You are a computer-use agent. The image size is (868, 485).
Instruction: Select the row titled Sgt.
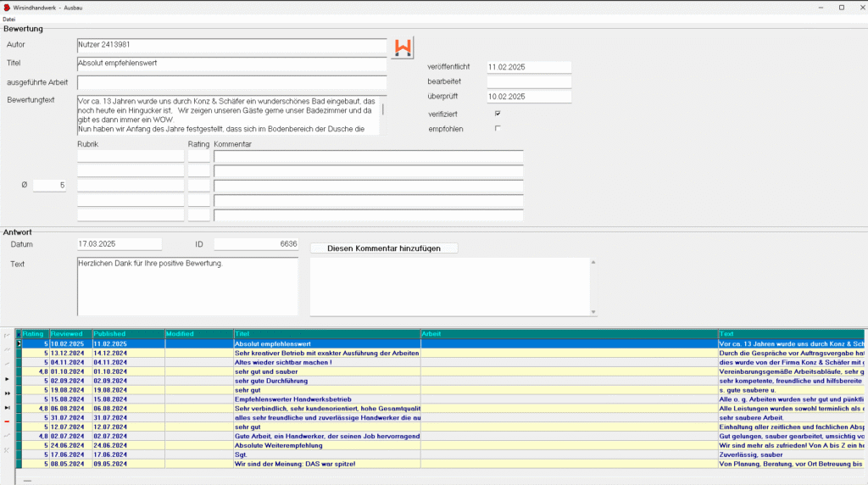440,454
